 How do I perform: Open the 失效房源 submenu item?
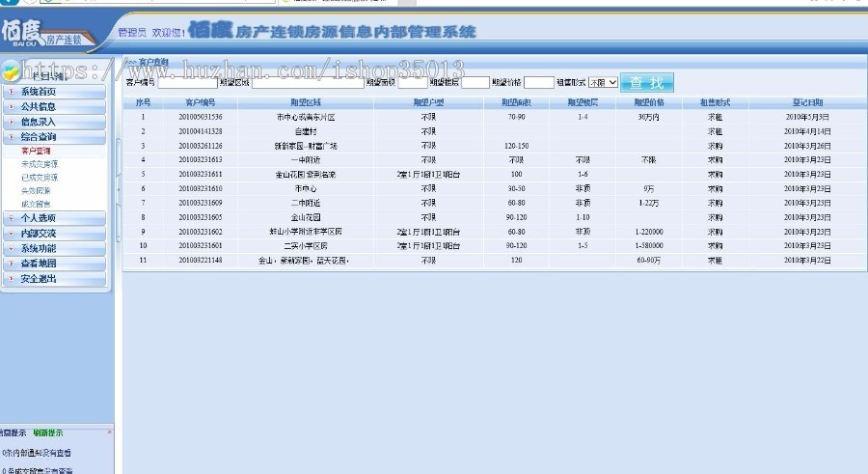(x=36, y=191)
